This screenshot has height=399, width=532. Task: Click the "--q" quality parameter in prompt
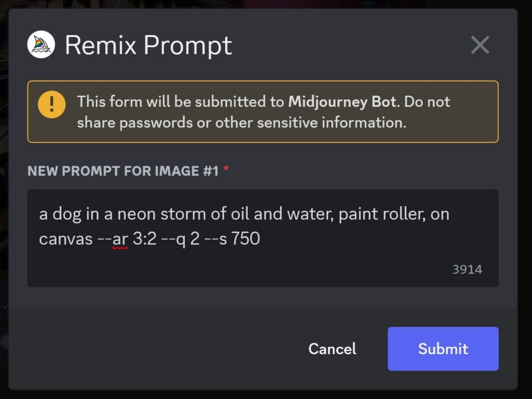pyautogui.click(x=174, y=240)
